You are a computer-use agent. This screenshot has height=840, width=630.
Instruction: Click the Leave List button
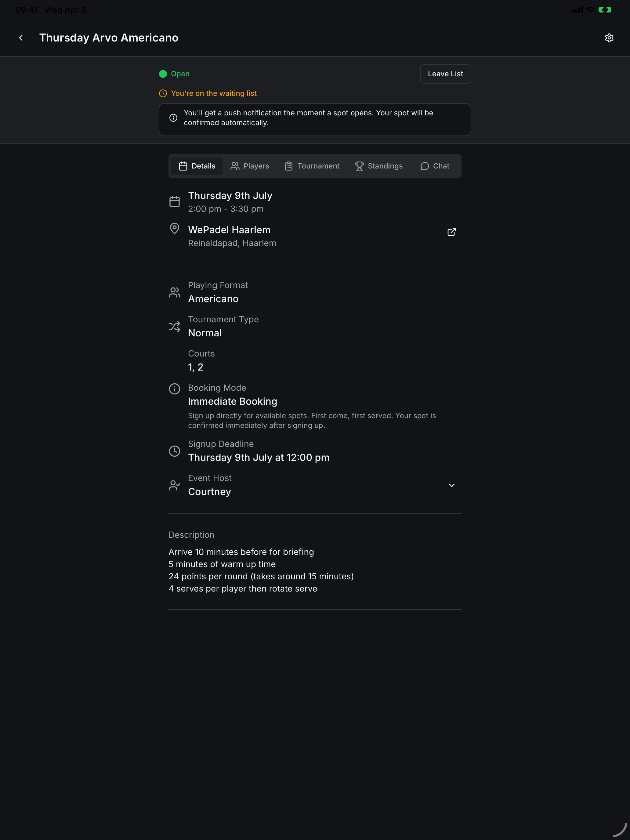click(445, 74)
